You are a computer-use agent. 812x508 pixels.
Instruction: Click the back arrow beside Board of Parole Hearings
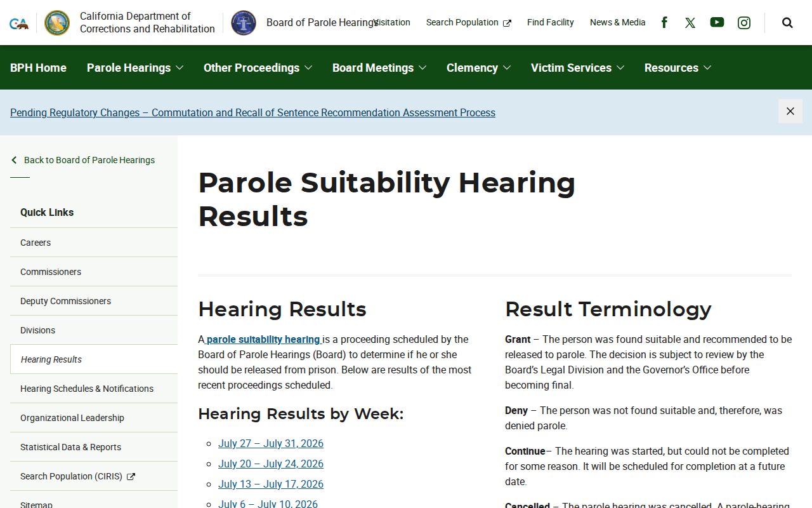click(x=14, y=160)
